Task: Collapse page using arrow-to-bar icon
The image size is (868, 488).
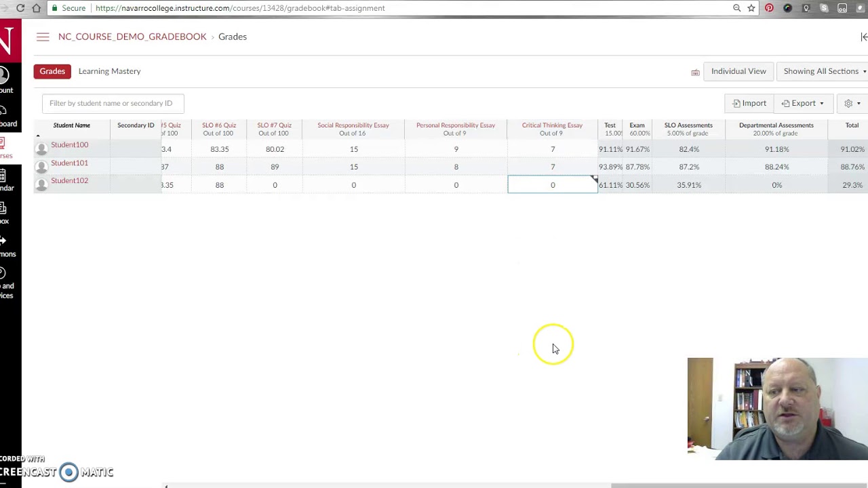Action: click(864, 37)
